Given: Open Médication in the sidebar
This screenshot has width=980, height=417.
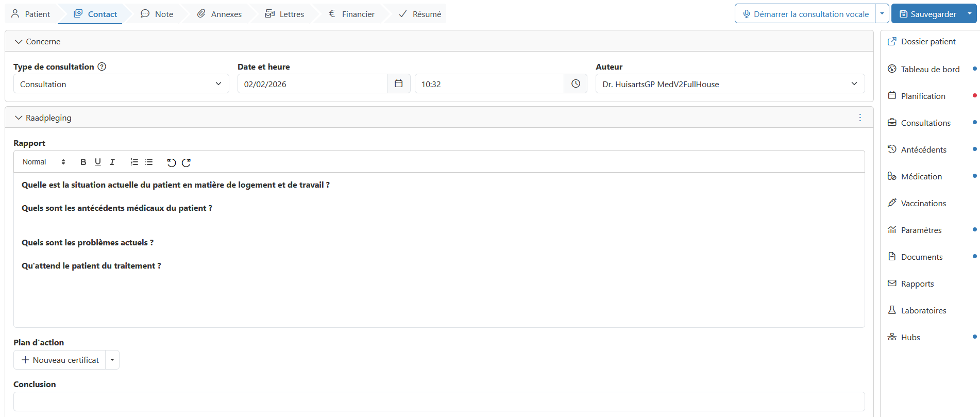Looking at the screenshot, I should click(915, 176).
